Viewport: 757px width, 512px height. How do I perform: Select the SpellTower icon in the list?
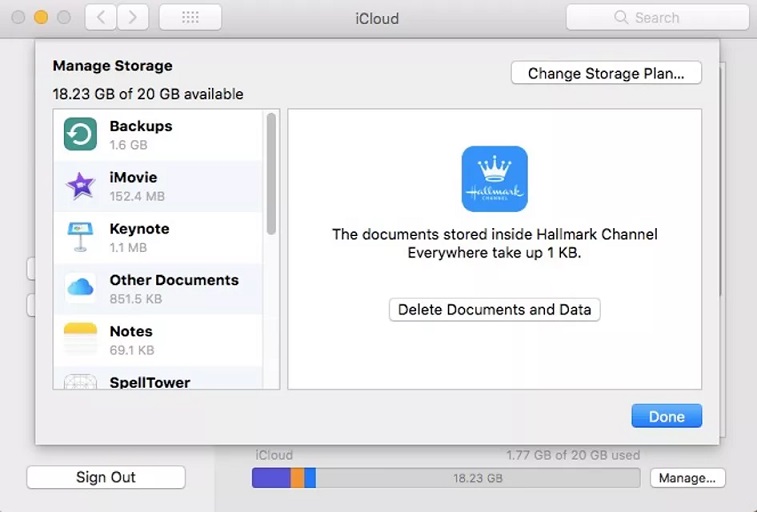pos(80,381)
